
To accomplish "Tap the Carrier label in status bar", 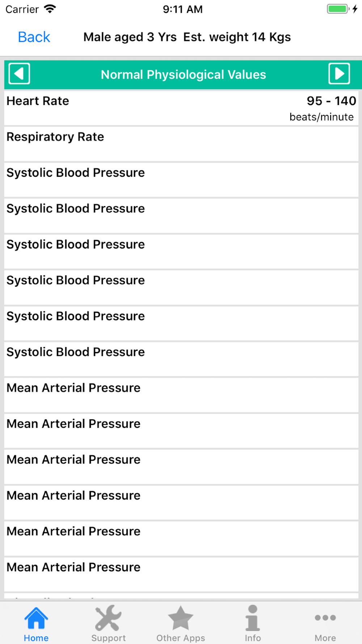I will [22, 9].
